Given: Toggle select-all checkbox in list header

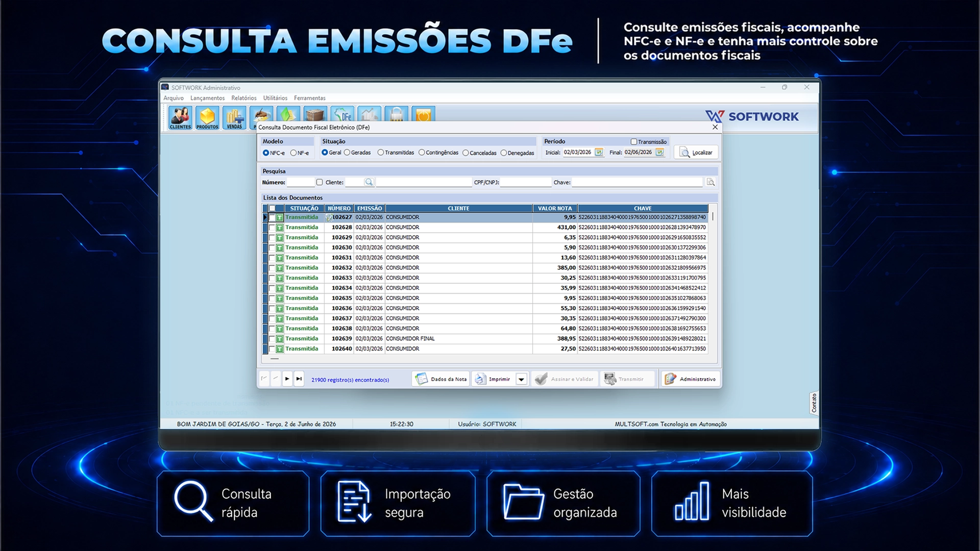Looking at the screenshot, I should point(272,208).
